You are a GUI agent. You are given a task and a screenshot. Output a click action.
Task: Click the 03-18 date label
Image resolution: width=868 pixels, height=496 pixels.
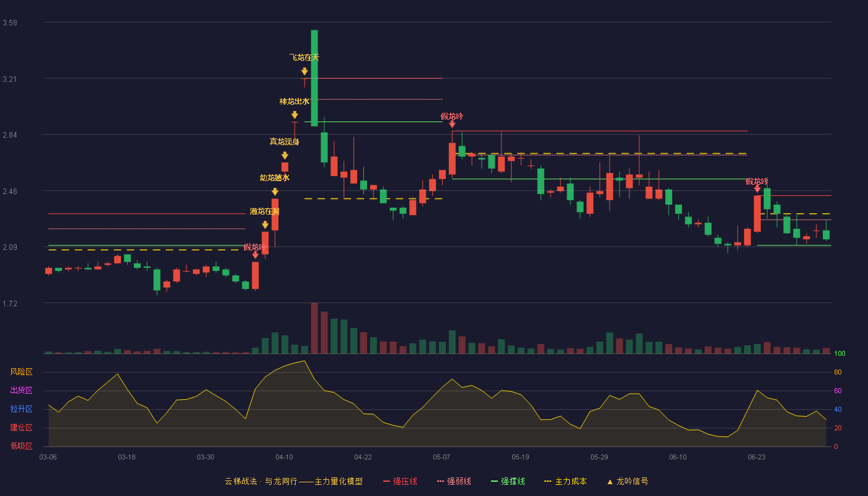point(126,457)
